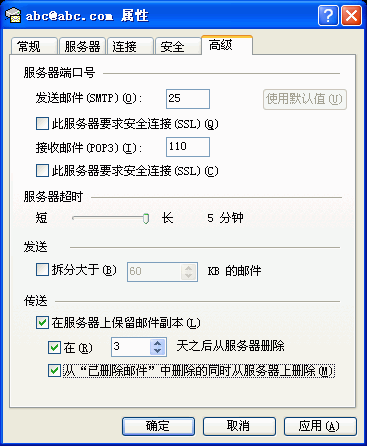The width and height of the screenshot is (367, 446).
Task: Click the question mark help button
Action: click(x=328, y=15)
